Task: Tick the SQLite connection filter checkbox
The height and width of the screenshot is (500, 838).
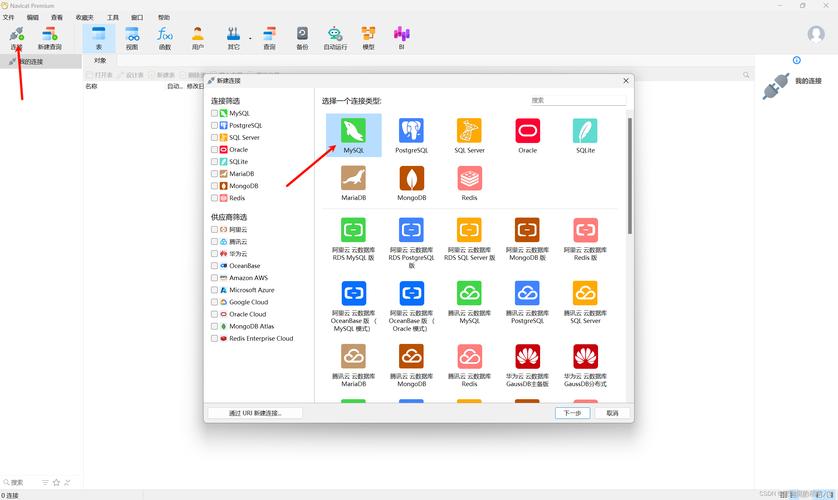Action: coord(214,161)
